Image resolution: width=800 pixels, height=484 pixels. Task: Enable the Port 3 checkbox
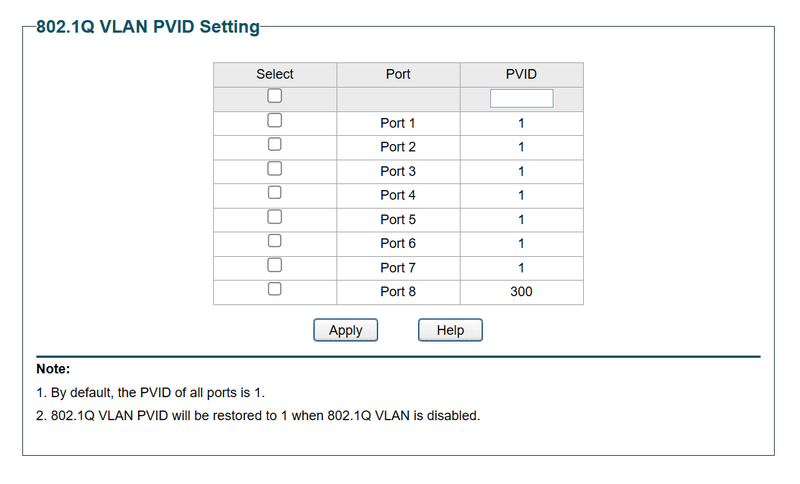pos(274,169)
